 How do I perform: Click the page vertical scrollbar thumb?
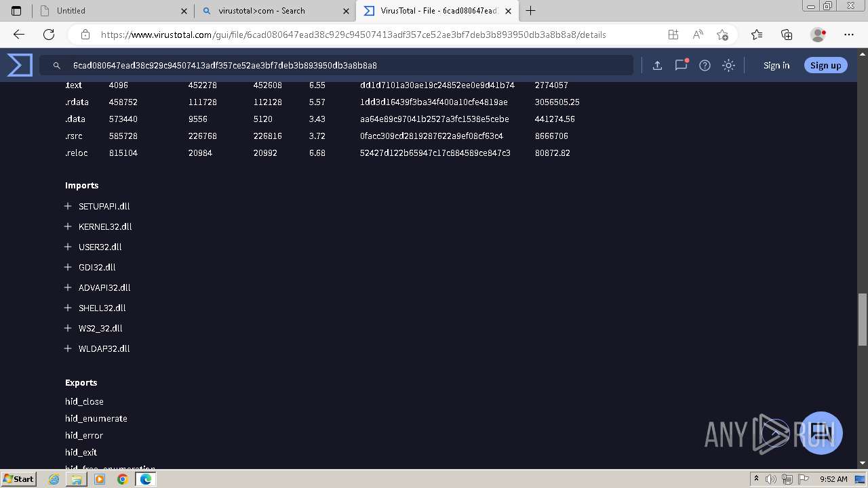pyautogui.click(x=862, y=319)
